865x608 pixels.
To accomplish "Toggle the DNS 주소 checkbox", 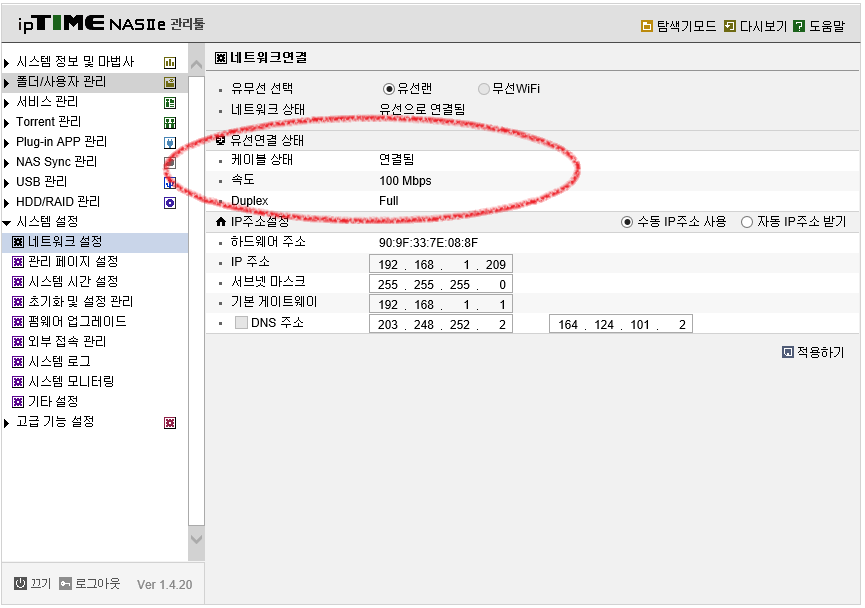I will coord(241,323).
